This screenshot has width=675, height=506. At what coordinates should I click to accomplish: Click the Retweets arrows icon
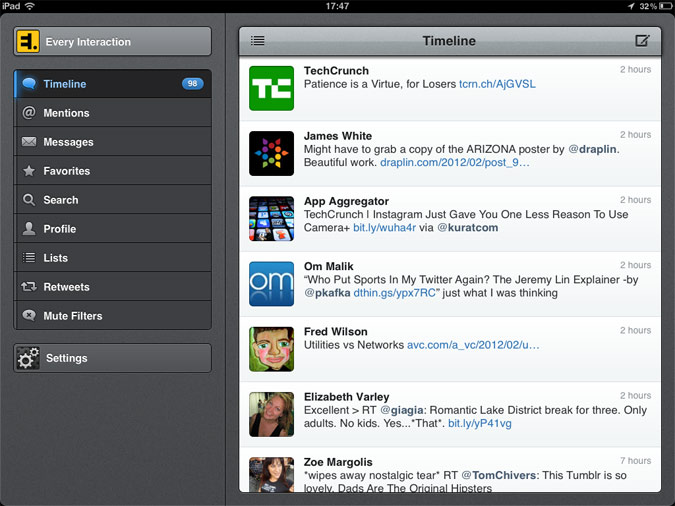point(29,286)
